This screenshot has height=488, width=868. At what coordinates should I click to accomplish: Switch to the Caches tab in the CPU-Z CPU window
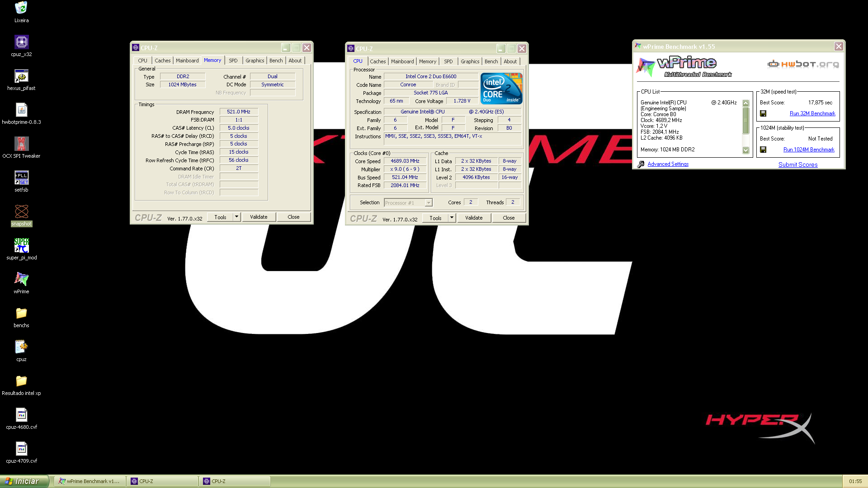[x=378, y=61]
